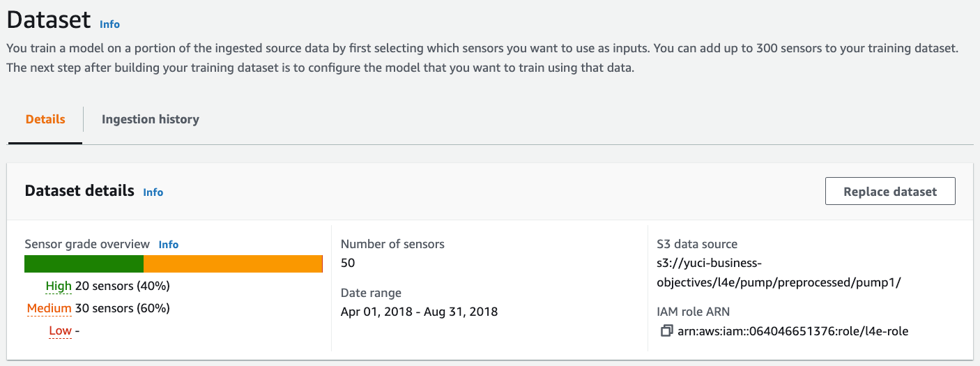Open Info link next to Dataset details
The height and width of the screenshot is (366, 980).
coord(153,192)
